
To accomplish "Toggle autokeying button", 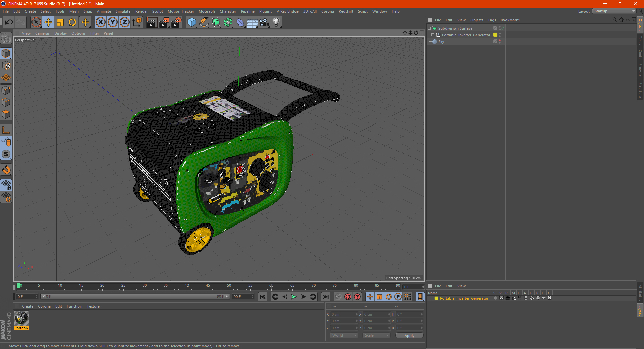I will coord(348,297).
